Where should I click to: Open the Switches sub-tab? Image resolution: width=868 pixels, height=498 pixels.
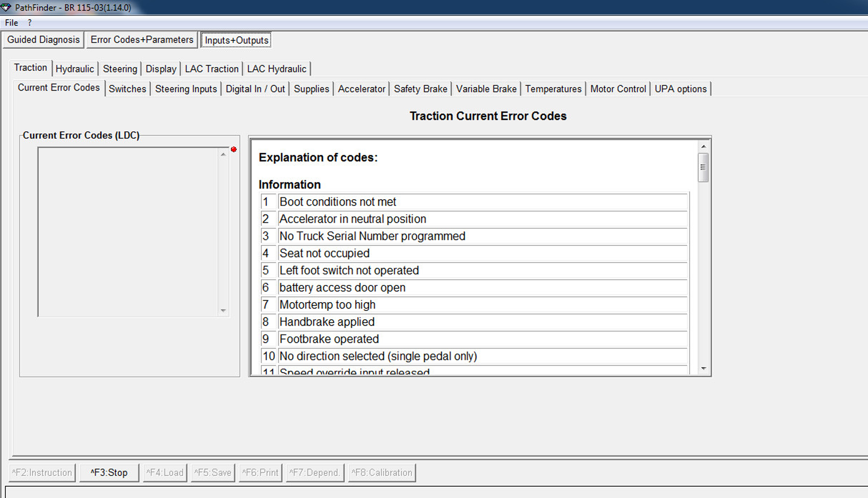click(x=127, y=89)
